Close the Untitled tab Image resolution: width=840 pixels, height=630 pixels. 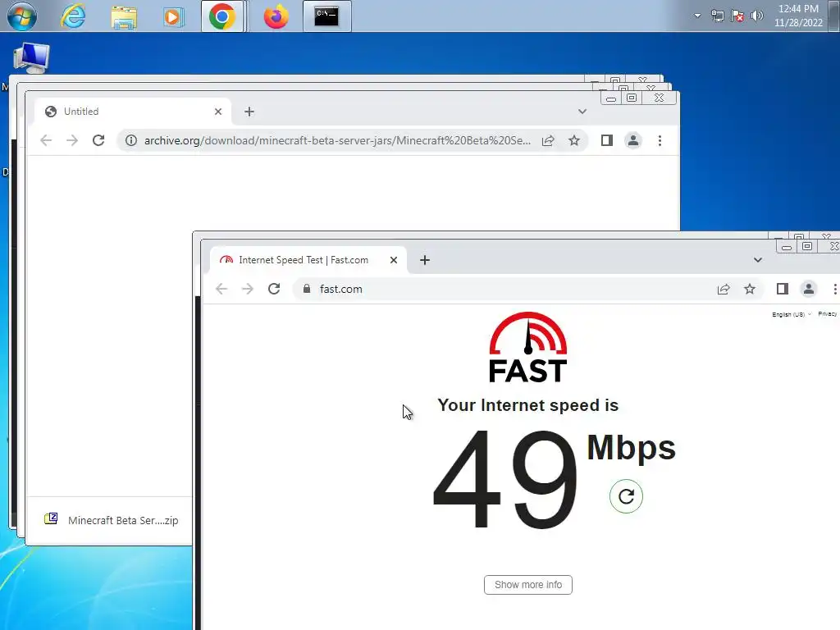[x=217, y=112]
